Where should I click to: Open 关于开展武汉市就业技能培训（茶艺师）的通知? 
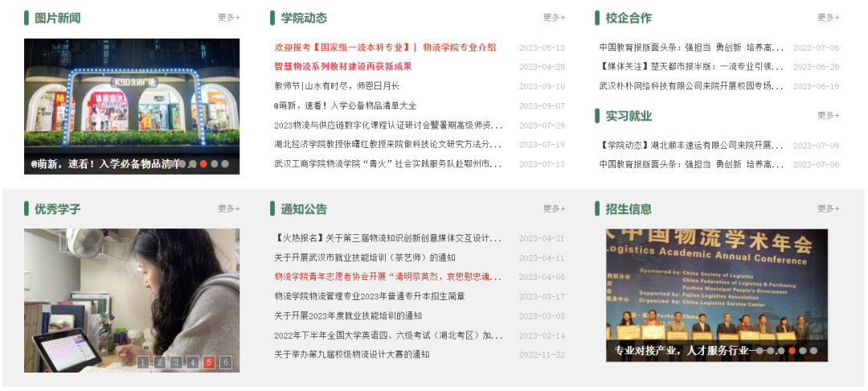(365, 258)
